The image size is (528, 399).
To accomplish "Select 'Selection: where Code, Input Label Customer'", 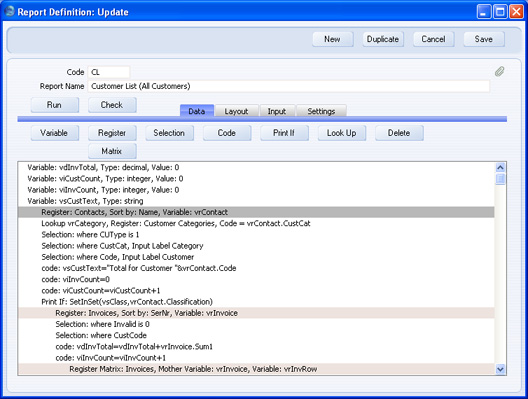I will click(256, 257).
